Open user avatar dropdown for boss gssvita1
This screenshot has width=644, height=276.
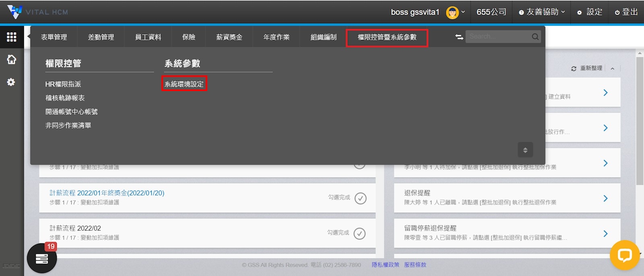[x=455, y=12]
